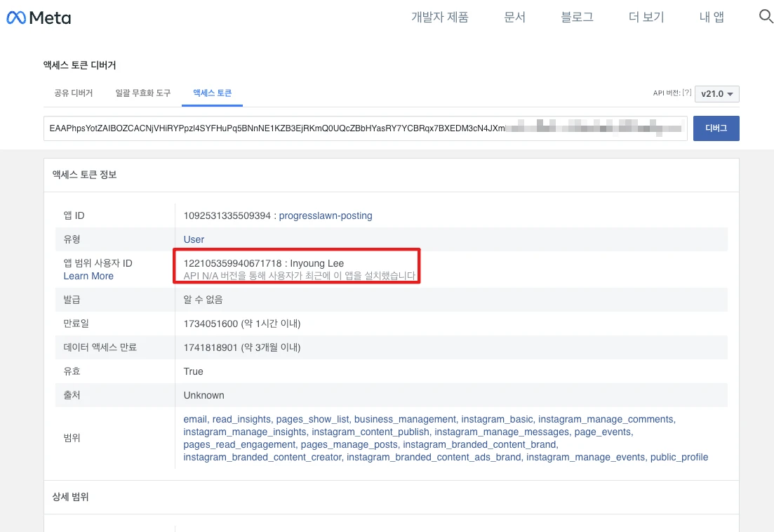774x532 pixels.
Task: Open the pages_manage_posts scope link
Action: pyautogui.click(x=349, y=445)
